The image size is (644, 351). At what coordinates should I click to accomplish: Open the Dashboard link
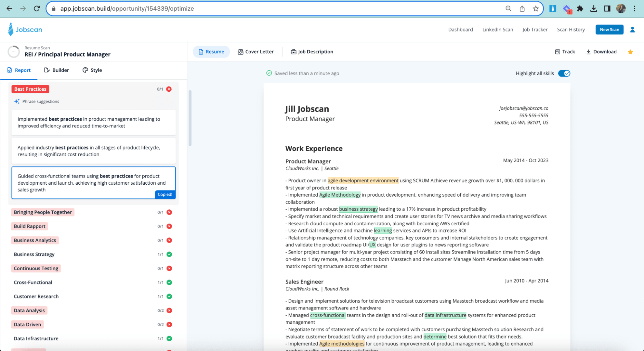[460, 30]
